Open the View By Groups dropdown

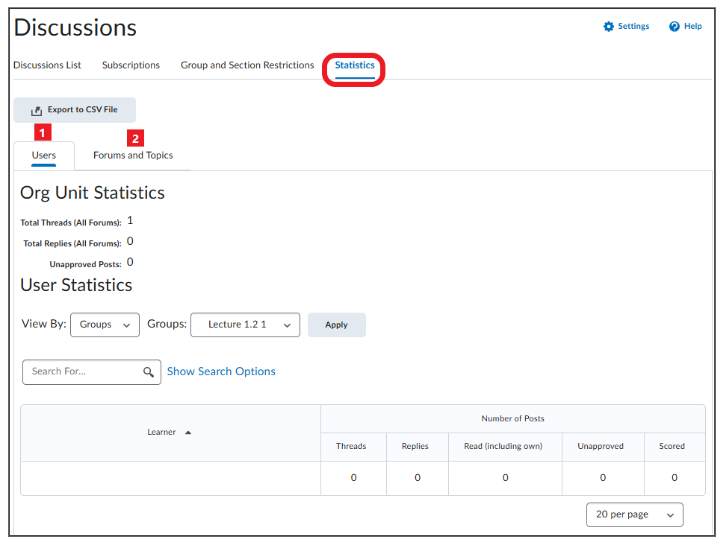click(105, 325)
